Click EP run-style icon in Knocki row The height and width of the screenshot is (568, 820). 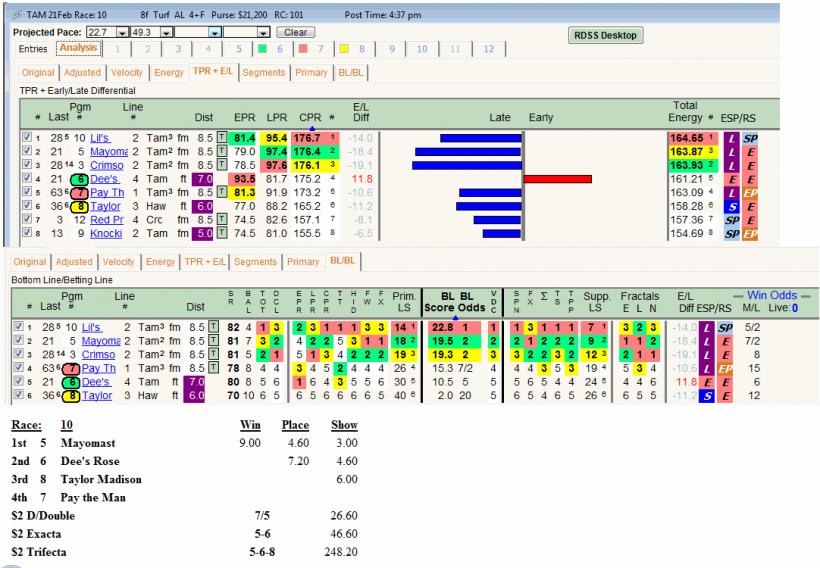[750, 233]
